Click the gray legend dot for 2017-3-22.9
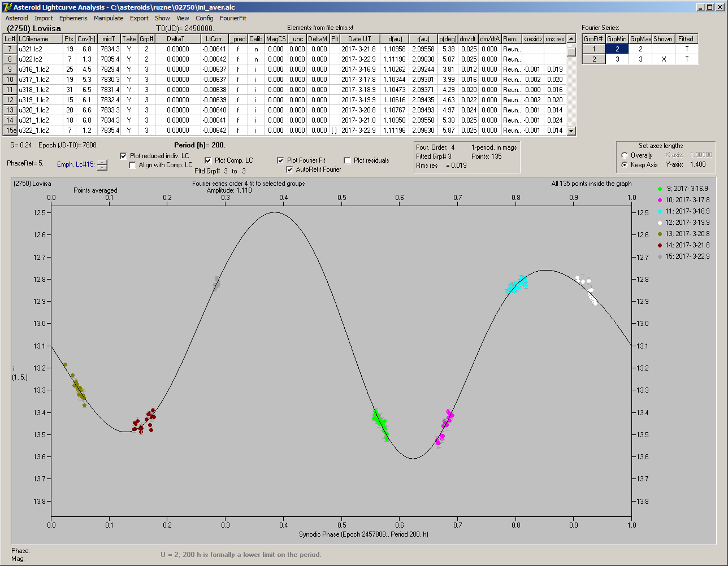 (x=660, y=256)
